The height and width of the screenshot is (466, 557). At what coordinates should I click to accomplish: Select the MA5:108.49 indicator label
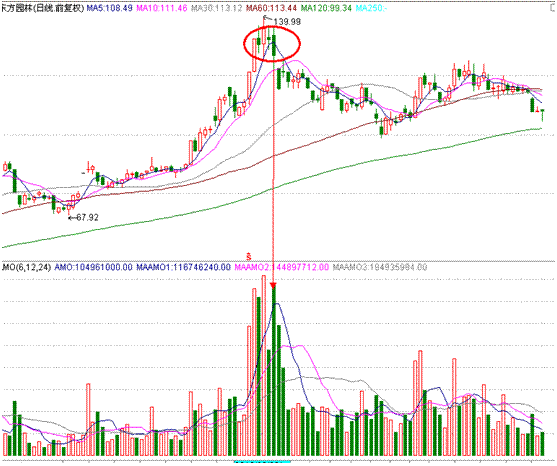coord(110,8)
